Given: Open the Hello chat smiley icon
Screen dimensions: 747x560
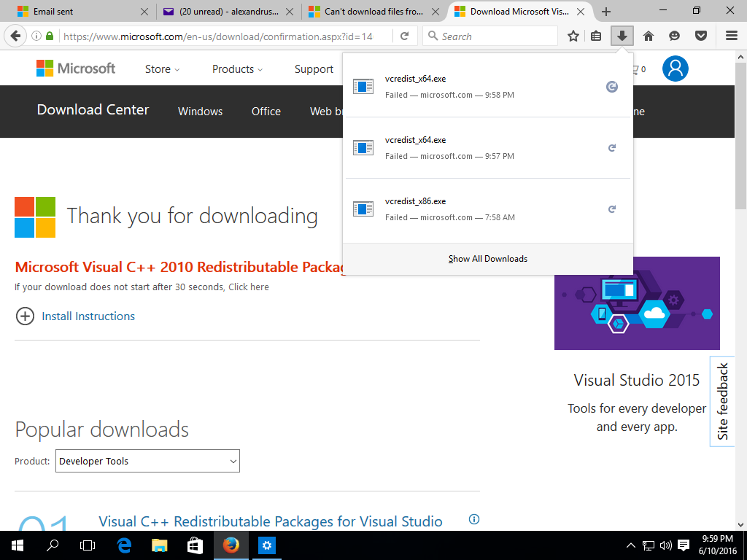Looking at the screenshot, I should 675,36.
